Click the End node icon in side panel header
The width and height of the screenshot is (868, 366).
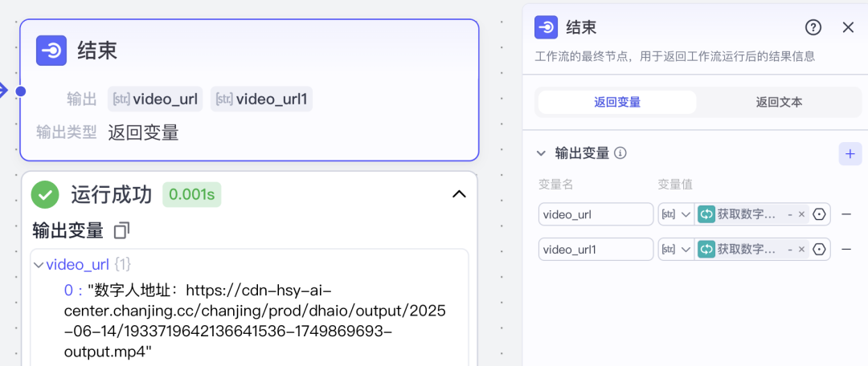(546, 27)
